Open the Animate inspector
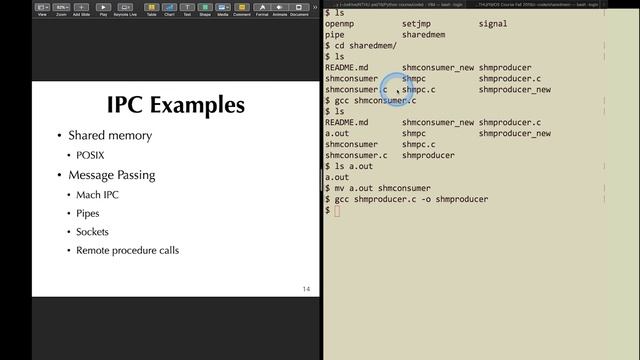The image size is (640, 360). pyautogui.click(x=280, y=7)
